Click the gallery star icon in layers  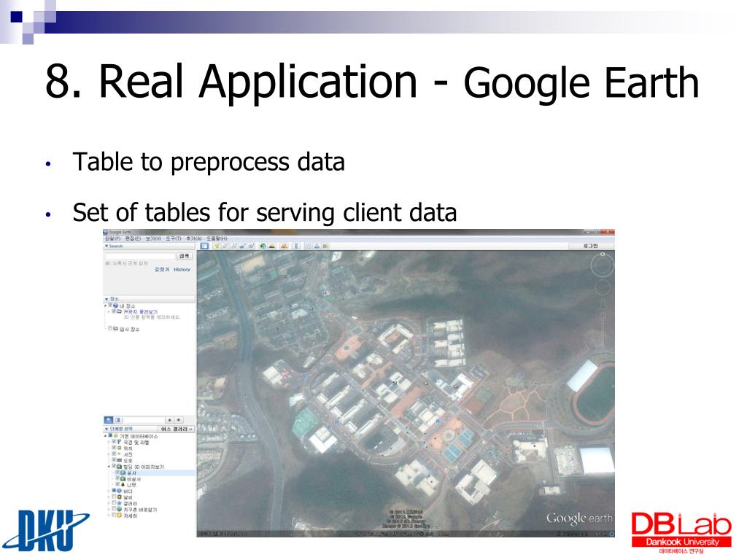[x=120, y=503]
